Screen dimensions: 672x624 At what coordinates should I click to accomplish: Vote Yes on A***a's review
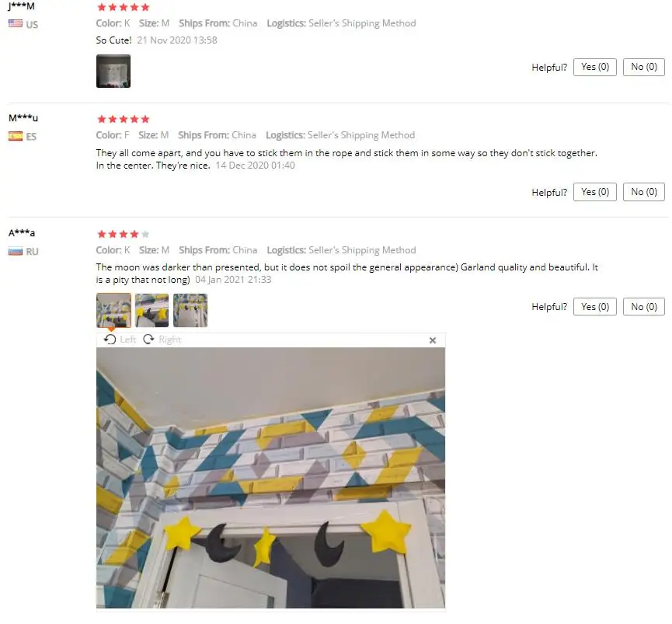coord(595,307)
